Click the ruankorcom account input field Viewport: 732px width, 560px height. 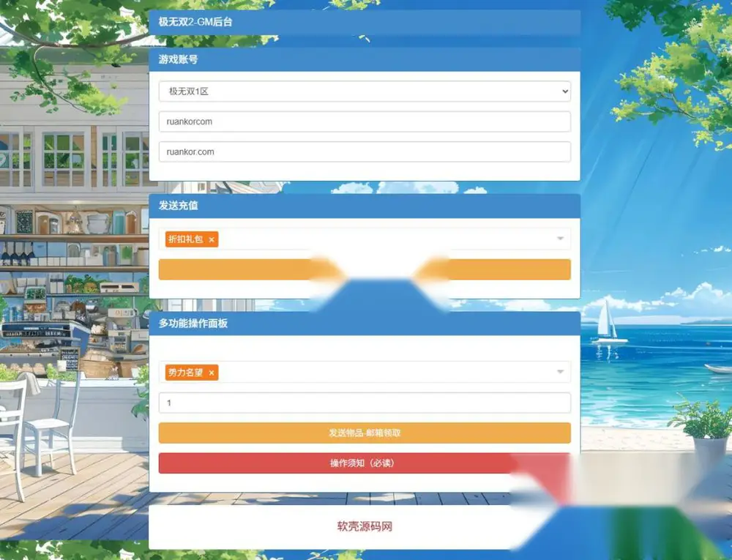pyautogui.click(x=364, y=122)
